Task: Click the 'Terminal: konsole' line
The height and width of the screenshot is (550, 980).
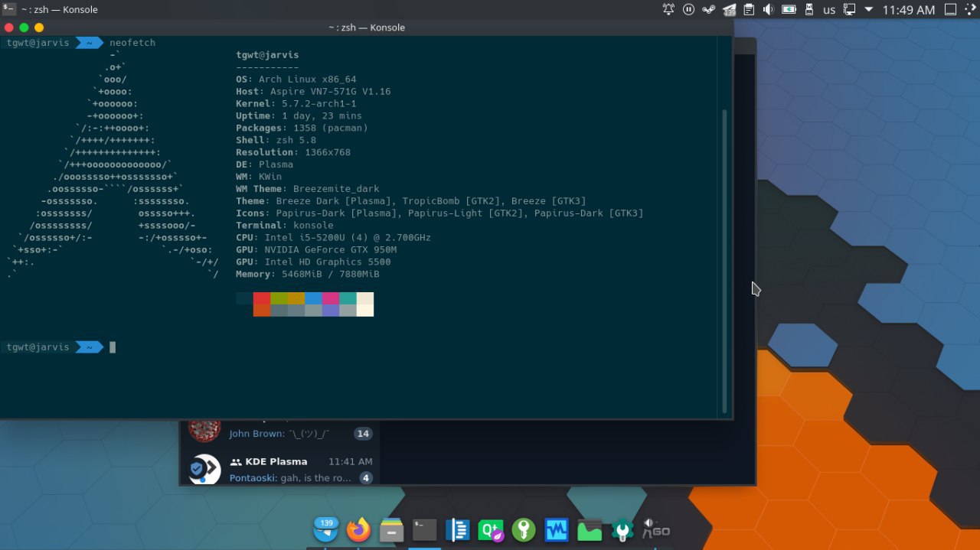Action: [284, 225]
